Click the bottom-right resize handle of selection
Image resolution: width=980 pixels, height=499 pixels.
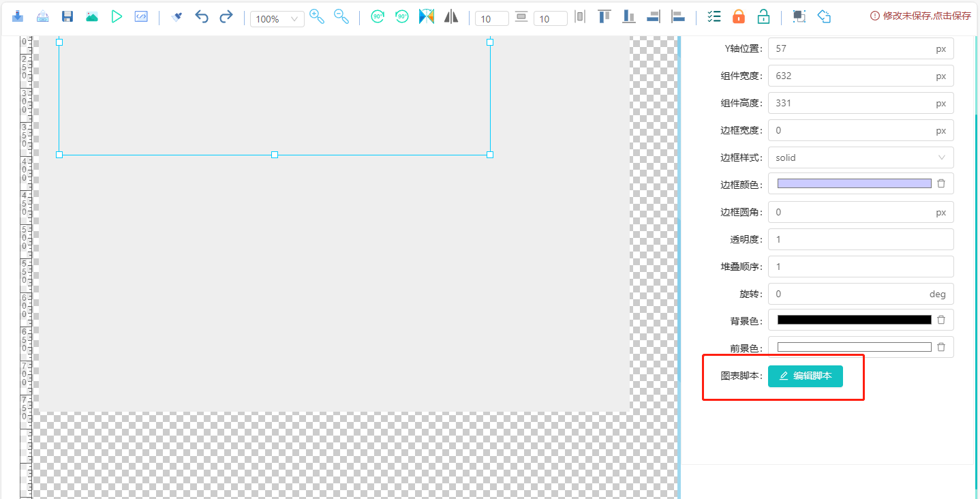(490, 155)
